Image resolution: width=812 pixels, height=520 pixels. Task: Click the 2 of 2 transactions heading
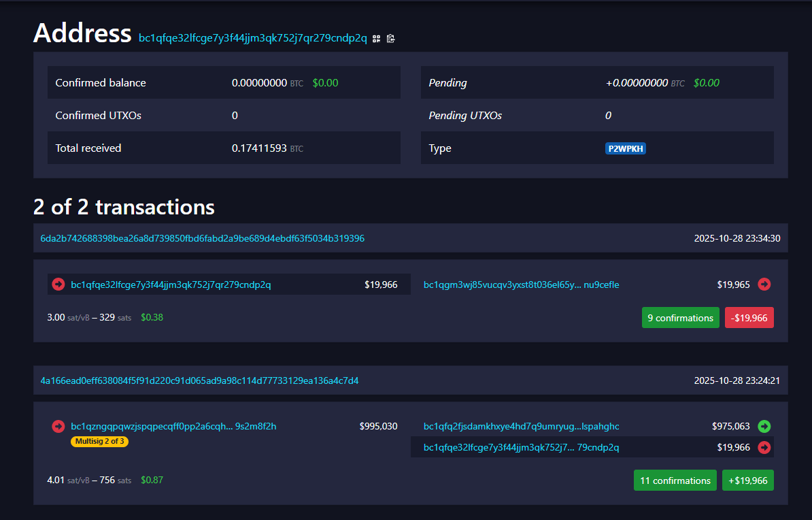tap(124, 208)
